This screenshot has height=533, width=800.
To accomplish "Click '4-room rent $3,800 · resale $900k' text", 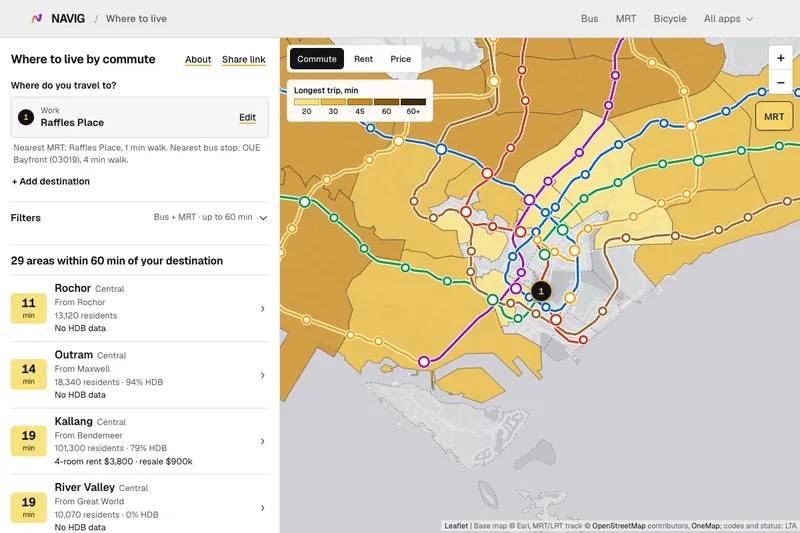I will pos(123,462).
